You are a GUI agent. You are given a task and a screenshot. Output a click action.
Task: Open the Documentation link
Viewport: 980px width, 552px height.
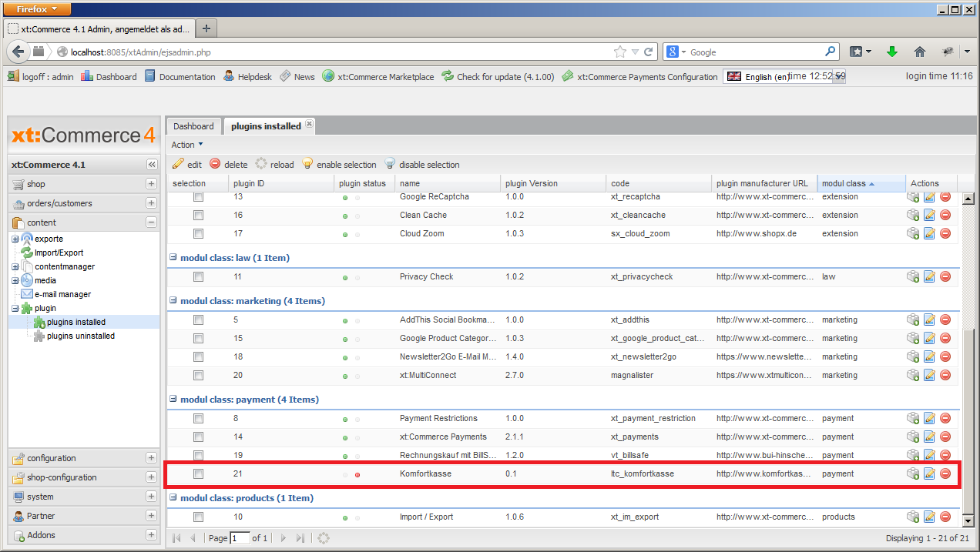coord(180,76)
